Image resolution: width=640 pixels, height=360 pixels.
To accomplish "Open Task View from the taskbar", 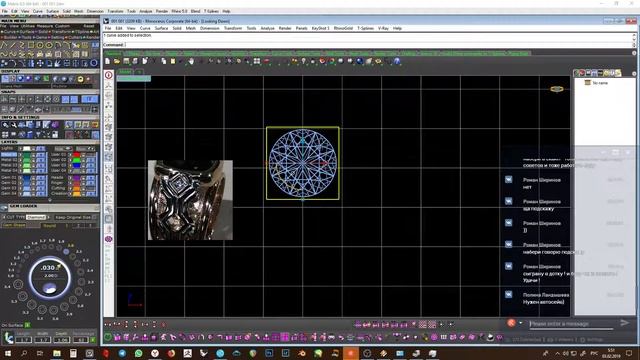I will [40, 353].
